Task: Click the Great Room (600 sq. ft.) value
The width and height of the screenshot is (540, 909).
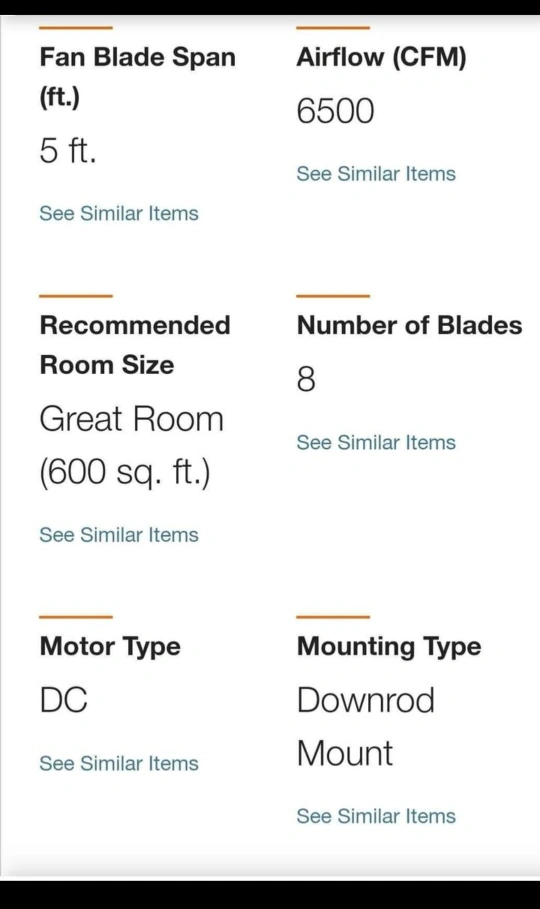Action: [131, 446]
